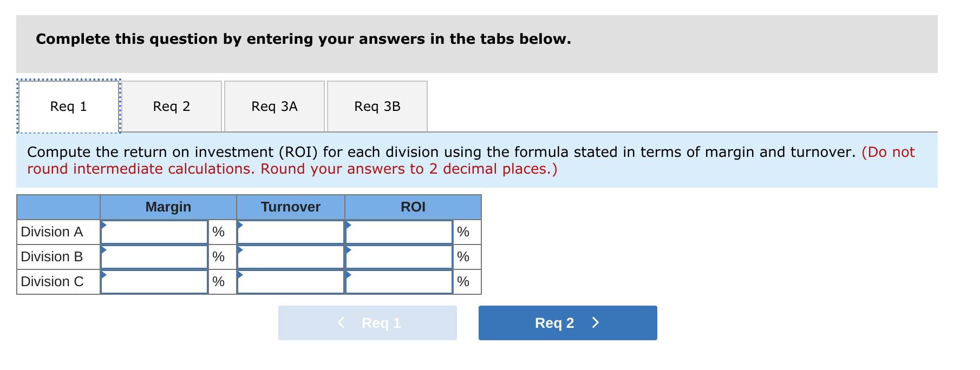Select the currently active Req 1 tab

pyautogui.click(x=68, y=106)
